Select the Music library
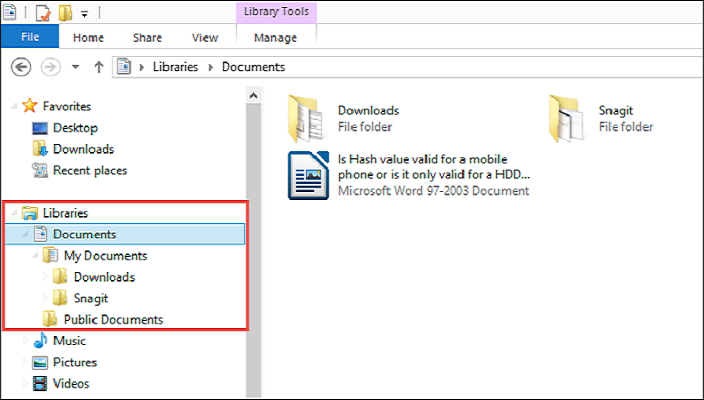The image size is (704, 400). pyautogui.click(x=69, y=341)
